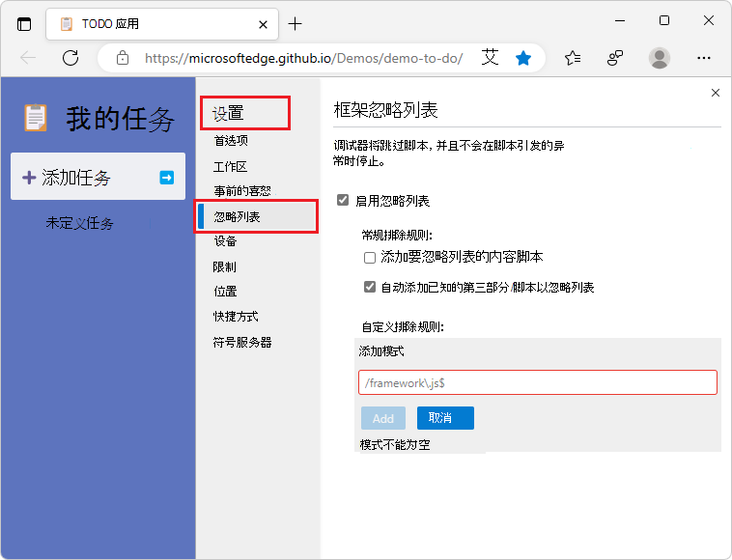Click the 添加任务 input field
Image resolution: width=732 pixels, height=560 pixels.
pyautogui.click(x=99, y=177)
